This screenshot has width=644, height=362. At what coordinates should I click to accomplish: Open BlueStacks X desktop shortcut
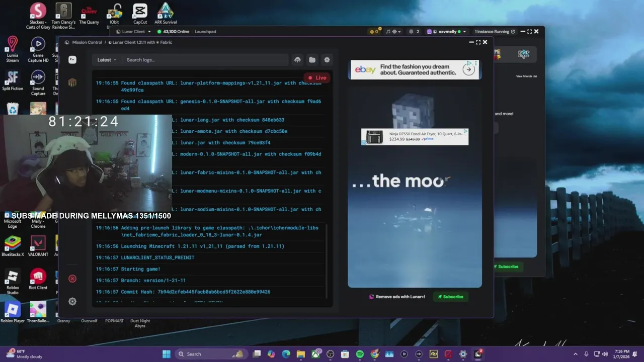tap(13, 246)
